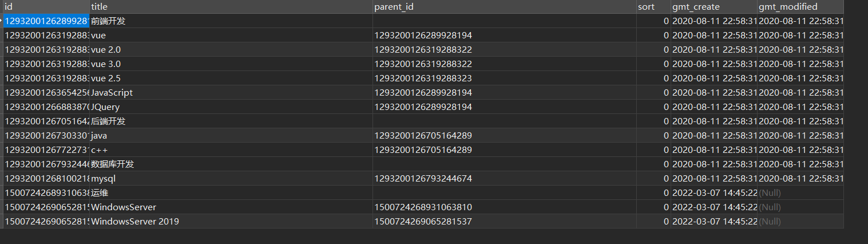Select the 数据库开发 title cell
This screenshot has width=868, height=244.
pyautogui.click(x=231, y=164)
